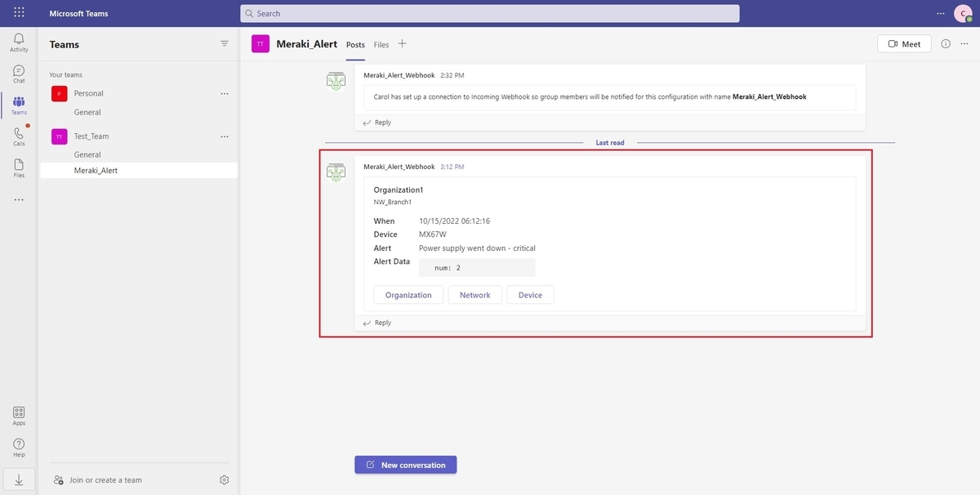Open manage teams gear icon
Viewport: 980px width, 495px height.
tap(225, 479)
